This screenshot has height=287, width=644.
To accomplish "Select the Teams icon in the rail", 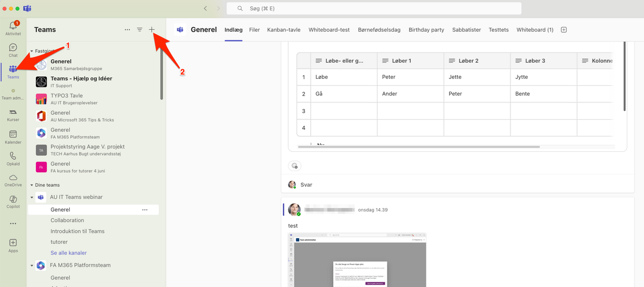I will tap(13, 72).
